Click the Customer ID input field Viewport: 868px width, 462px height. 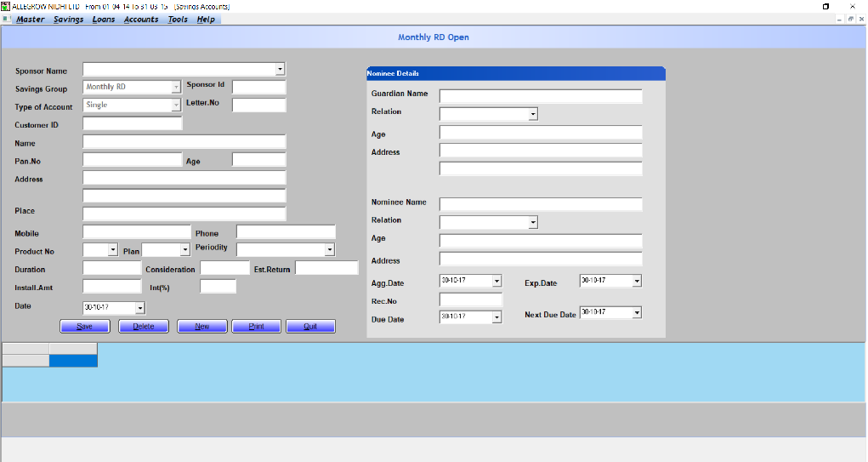[x=133, y=124]
